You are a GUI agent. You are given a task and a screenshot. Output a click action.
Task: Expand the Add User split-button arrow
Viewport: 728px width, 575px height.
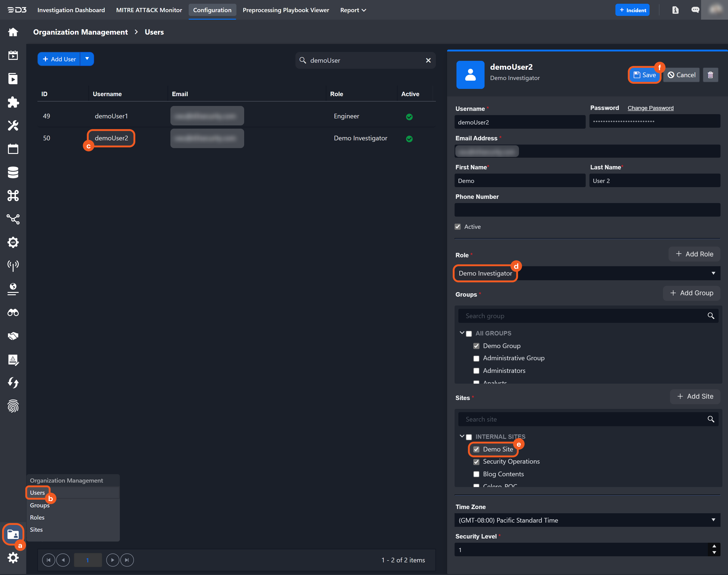tap(87, 59)
